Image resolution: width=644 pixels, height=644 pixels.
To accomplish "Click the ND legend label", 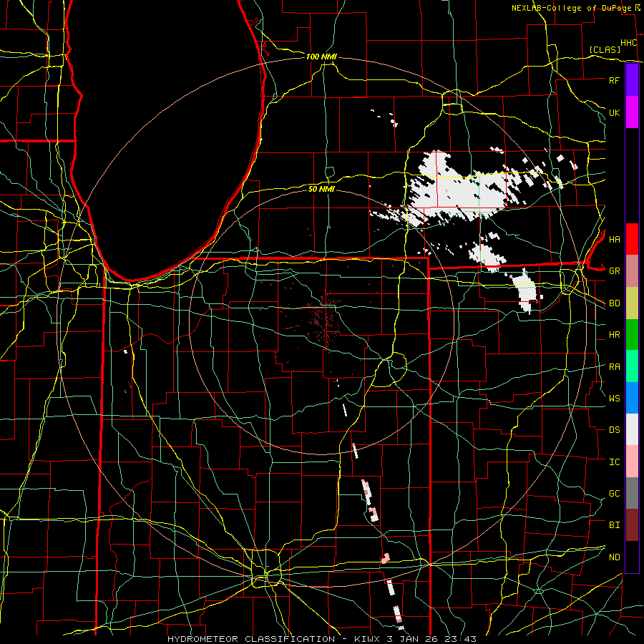I will (x=614, y=557).
